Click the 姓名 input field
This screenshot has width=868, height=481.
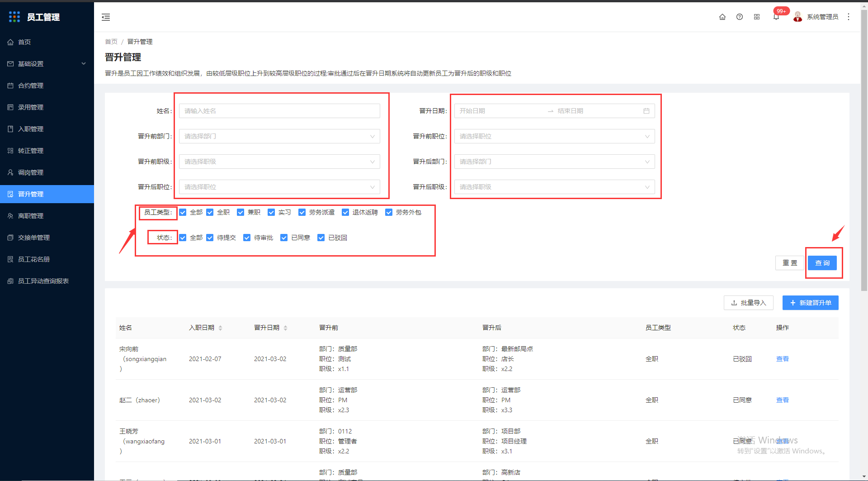279,111
